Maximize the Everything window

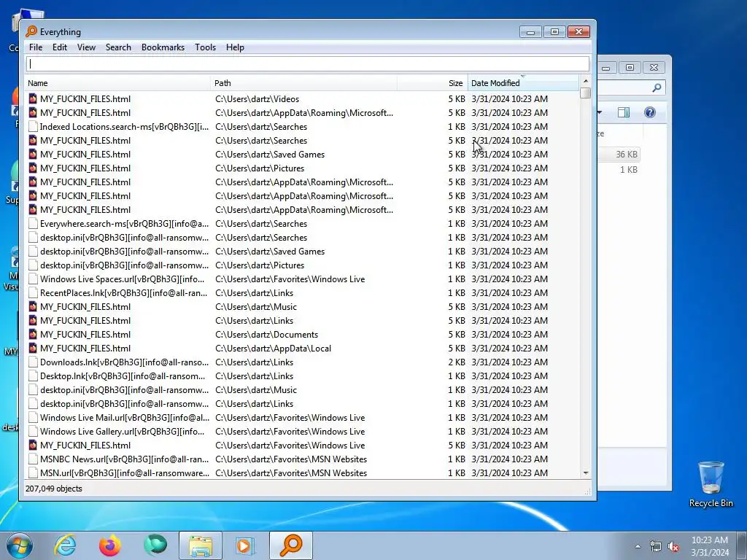pos(554,32)
